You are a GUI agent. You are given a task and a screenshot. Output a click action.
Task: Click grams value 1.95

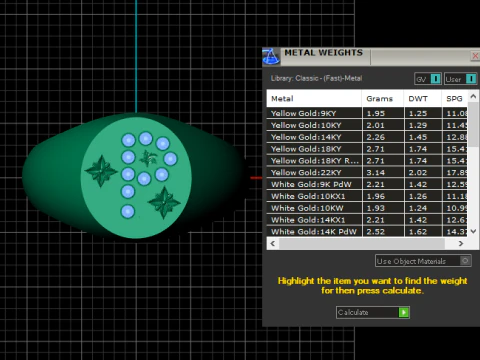(376, 113)
